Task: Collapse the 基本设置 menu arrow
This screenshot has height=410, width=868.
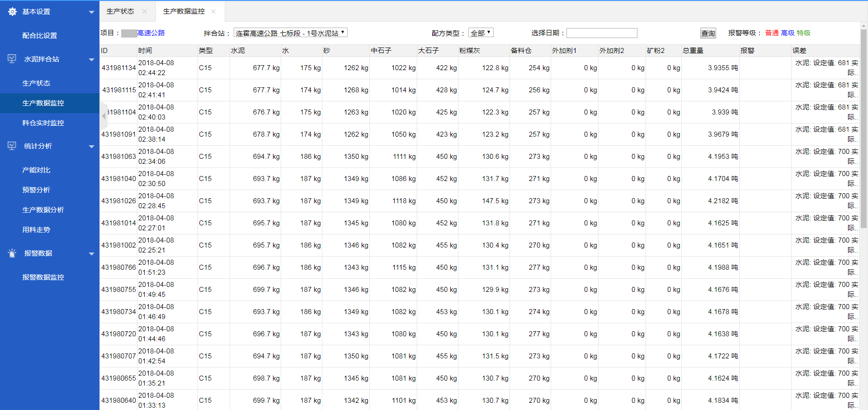Action: 91,12
